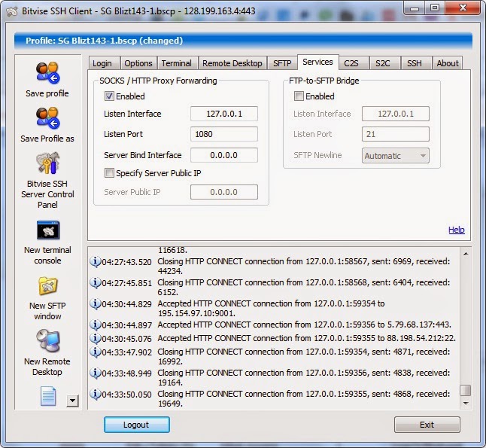The image size is (486, 448).
Task: Click the Server Public IP field
Action: pyautogui.click(x=224, y=192)
